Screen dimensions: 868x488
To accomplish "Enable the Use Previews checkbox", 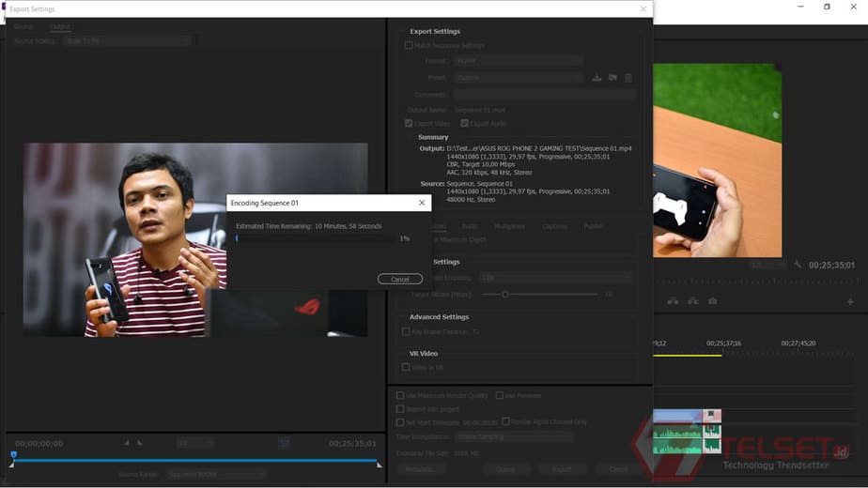I will click(x=500, y=395).
